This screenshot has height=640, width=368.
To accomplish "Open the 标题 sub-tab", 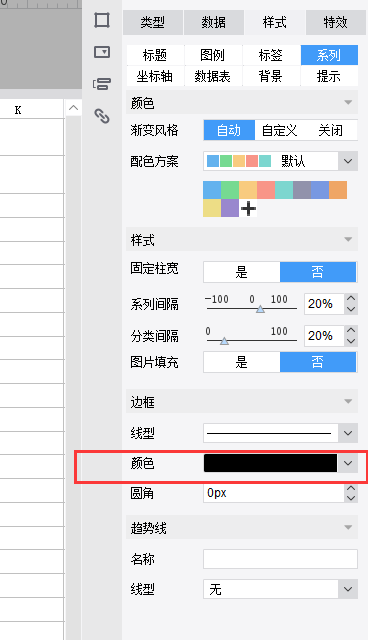I will [x=155, y=55].
